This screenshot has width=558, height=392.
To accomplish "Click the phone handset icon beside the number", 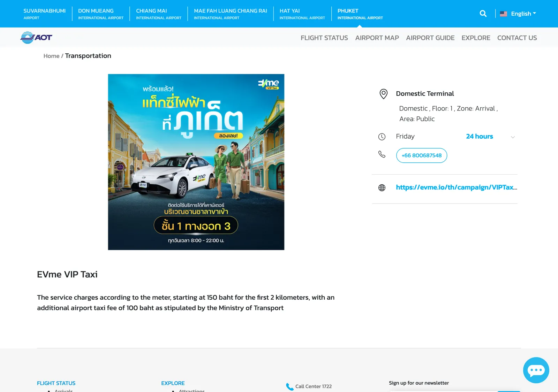I will point(382,154).
